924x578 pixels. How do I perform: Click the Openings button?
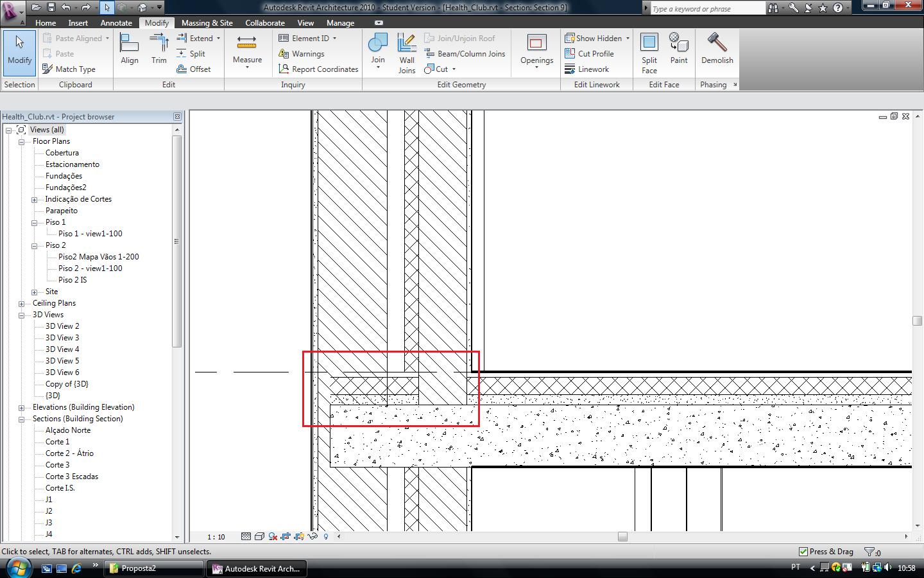click(x=536, y=51)
